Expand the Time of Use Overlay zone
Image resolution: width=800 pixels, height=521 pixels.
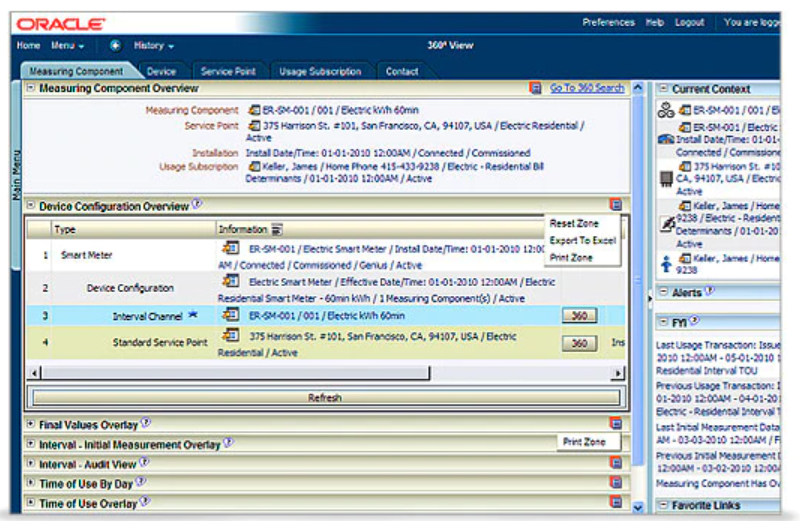(31, 503)
